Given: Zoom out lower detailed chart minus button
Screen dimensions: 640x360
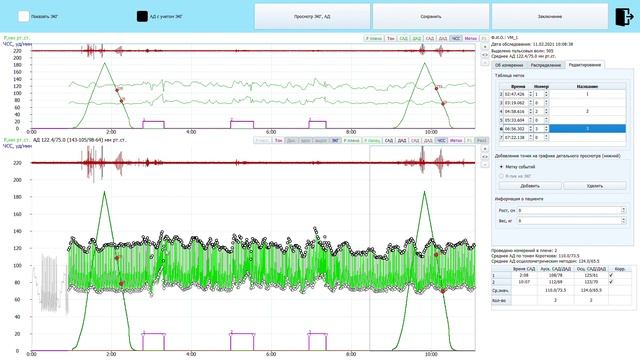Looking at the screenshot, I should pyautogui.click(x=485, y=164).
